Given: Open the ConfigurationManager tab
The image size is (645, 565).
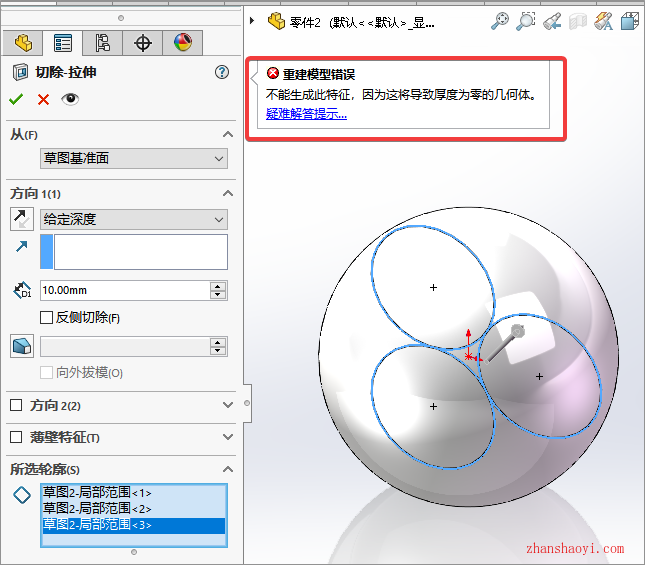Looking at the screenshot, I should (x=102, y=43).
